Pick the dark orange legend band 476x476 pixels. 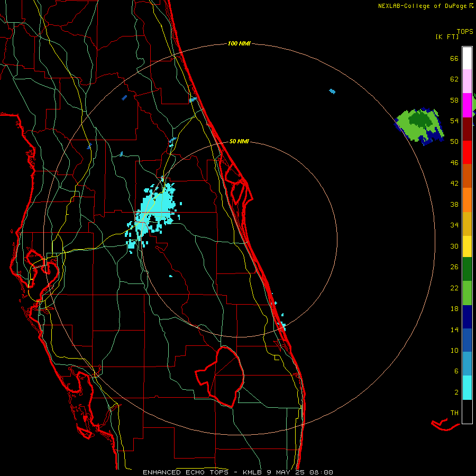tap(467, 176)
